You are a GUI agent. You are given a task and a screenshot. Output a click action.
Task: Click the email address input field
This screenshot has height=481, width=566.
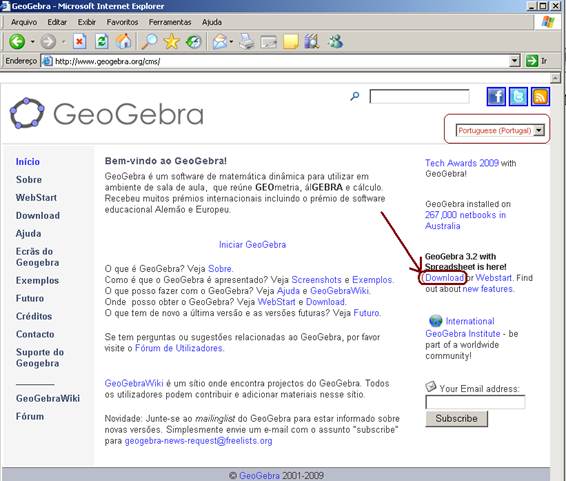tap(475, 402)
